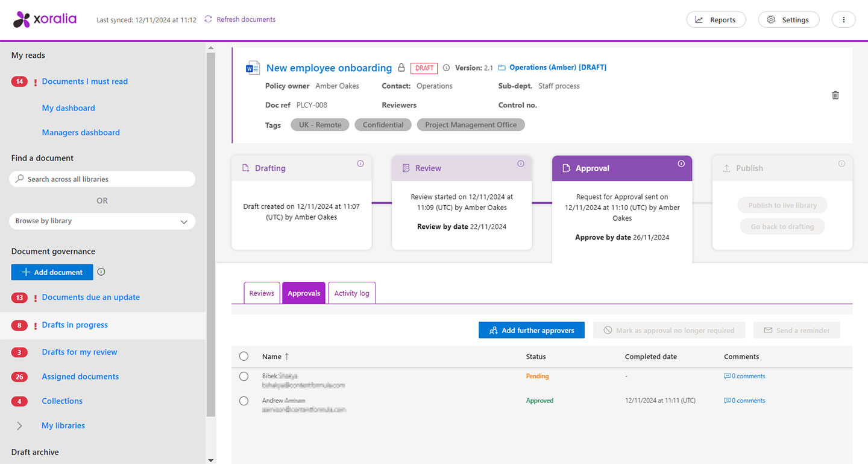
Task: Open 0 comments for Bibek
Action: coord(748,376)
